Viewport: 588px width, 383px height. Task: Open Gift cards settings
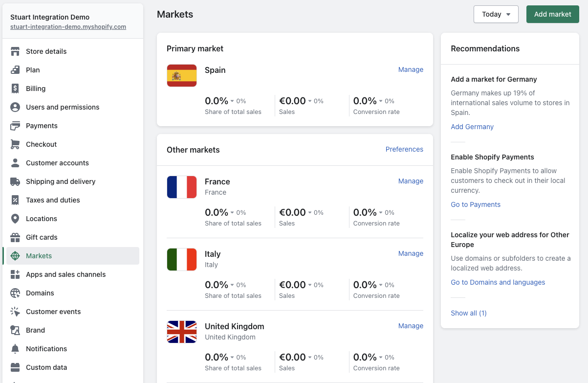click(73, 237)
